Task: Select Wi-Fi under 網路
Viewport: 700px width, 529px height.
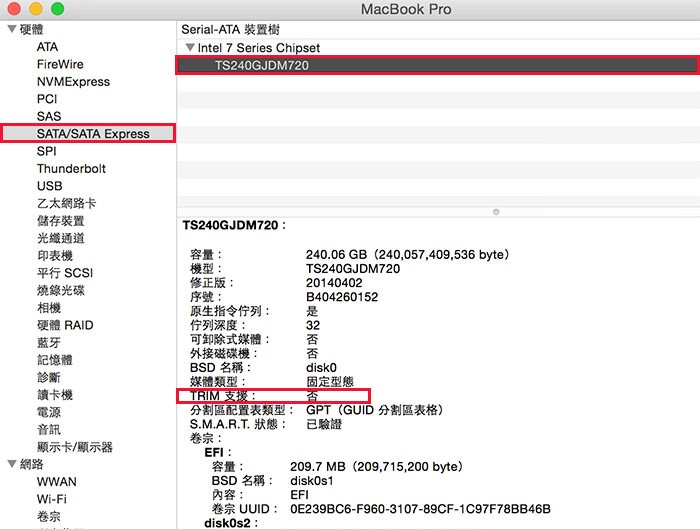Action: (x=52, y=499)
